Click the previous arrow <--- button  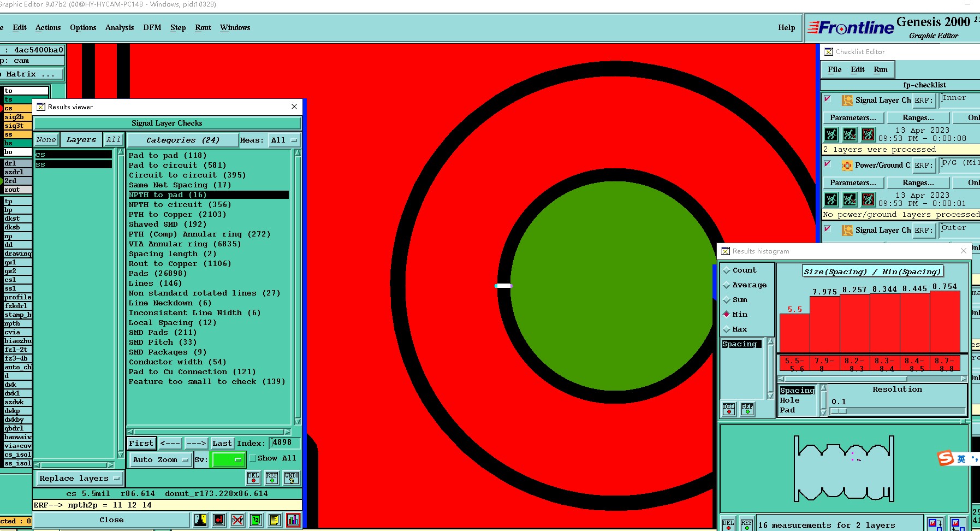pos(170,444)
